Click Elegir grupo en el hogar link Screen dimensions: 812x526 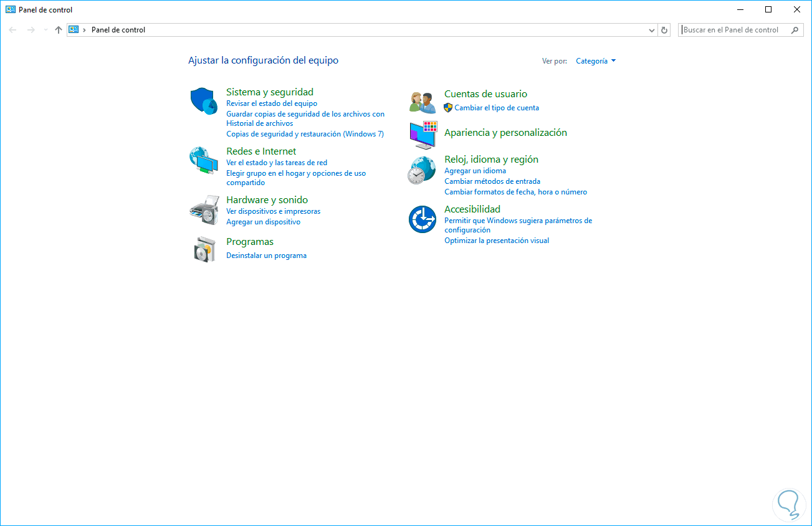pos(296,178)
